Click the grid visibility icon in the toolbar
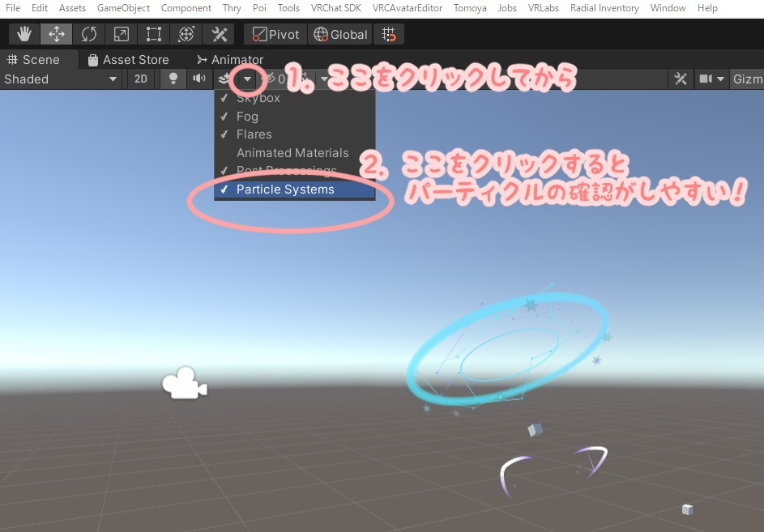764x532 pixels. 389,34
